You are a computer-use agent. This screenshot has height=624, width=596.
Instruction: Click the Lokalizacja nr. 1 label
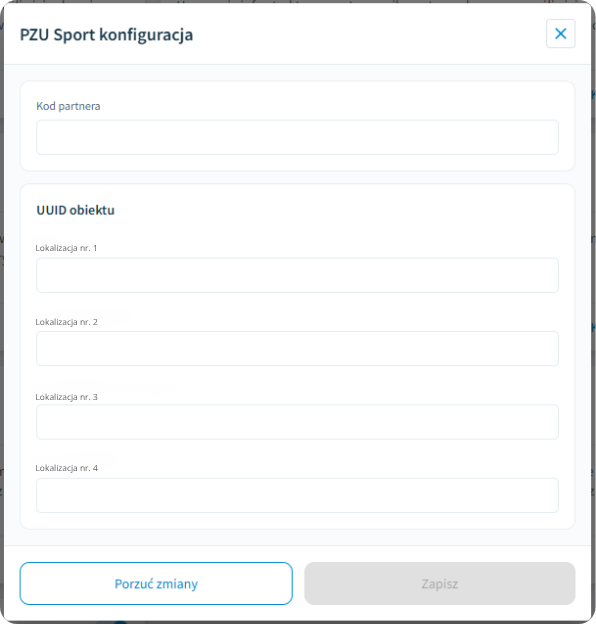tap(66, 248)
